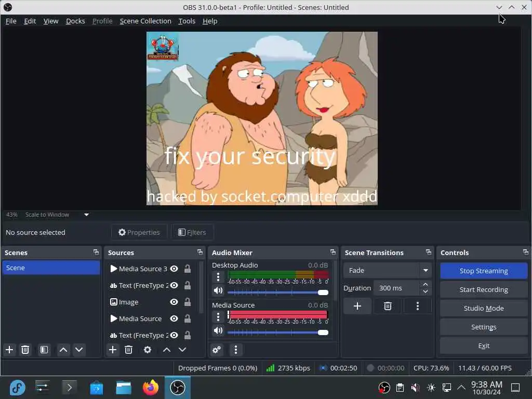Move source up in Sources list
This screenshot has width=532, height=399.
(x=167, y=350)
